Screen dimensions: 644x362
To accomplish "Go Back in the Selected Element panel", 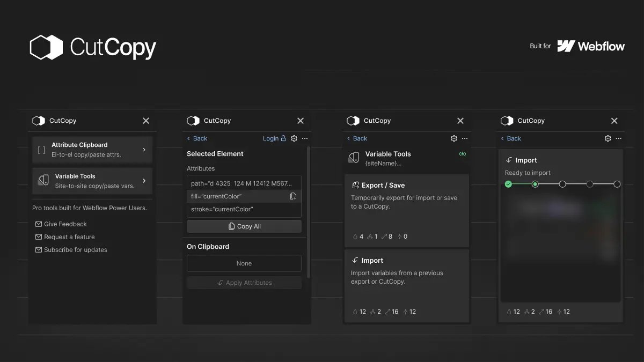I will coord(197,138).
